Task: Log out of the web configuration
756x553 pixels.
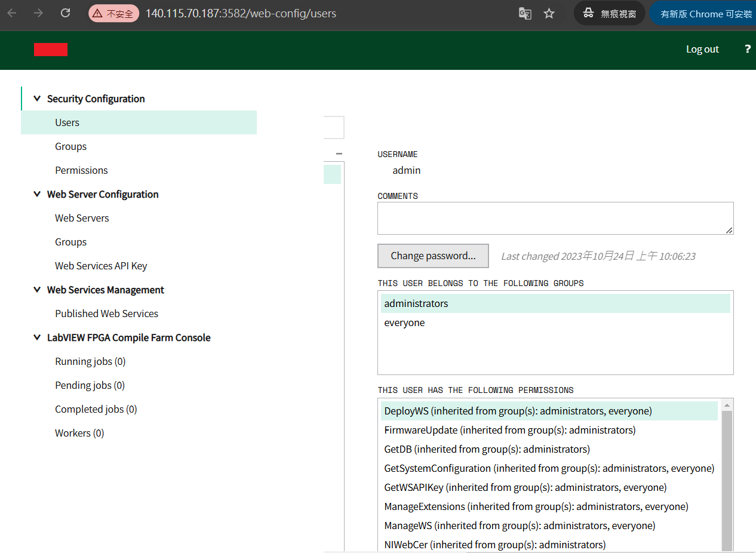Action: (x=702, y=49)
